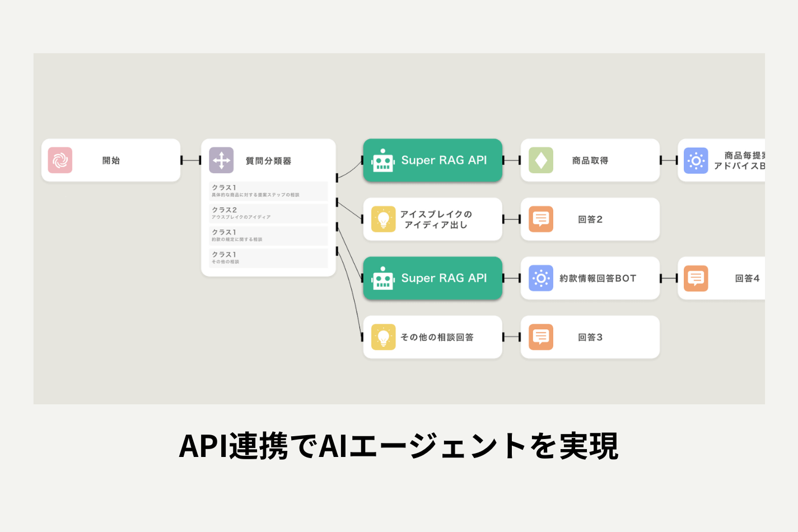The height and width of the screenshot is (532, 798).
Task: Select class row その他の相談
Action: [268, 258]
